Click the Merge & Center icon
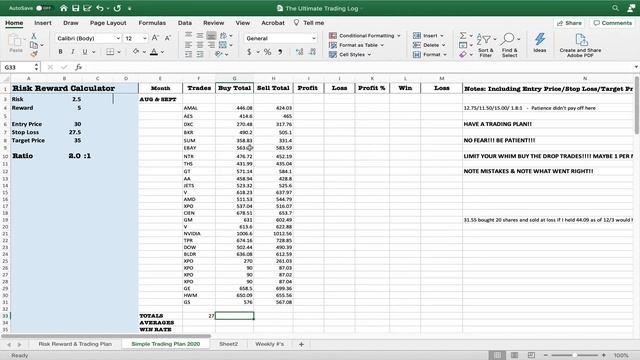640x360 pixels. [x=223, y=45]
